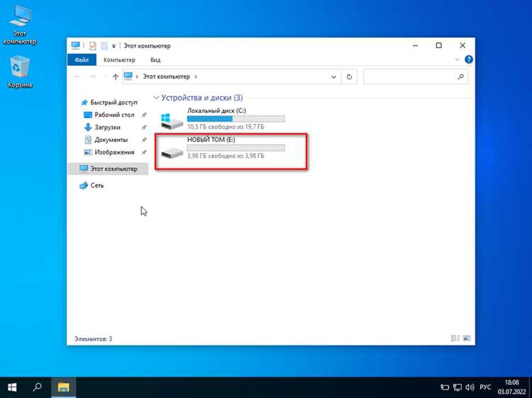Open Загрузки in Quick access
The height and width of the screenshot is (398, 532).
(x=107, y=127)
